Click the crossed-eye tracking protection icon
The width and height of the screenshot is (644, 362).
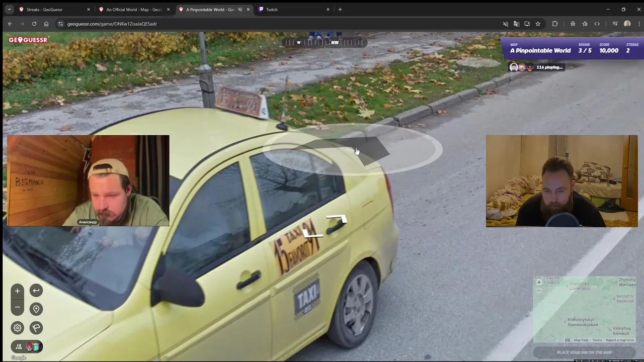[x=506, y=24]
